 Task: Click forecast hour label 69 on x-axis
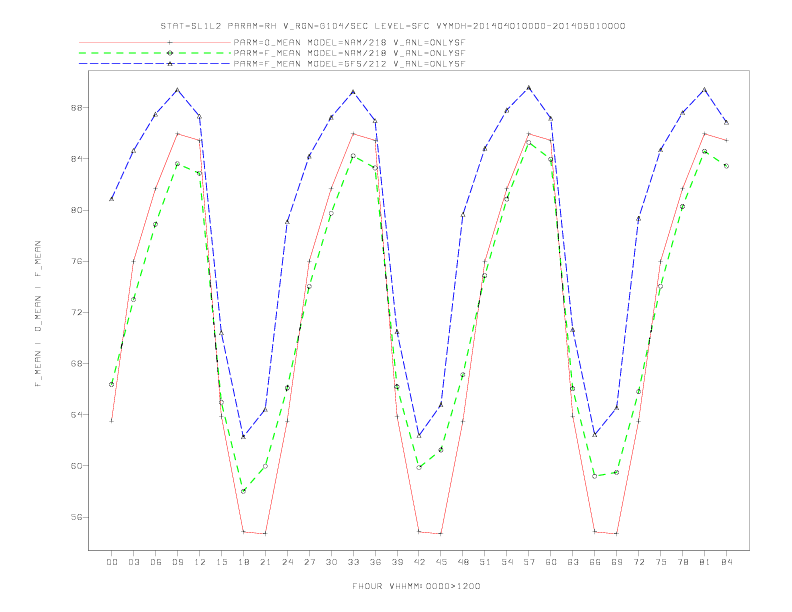(617, 562)
